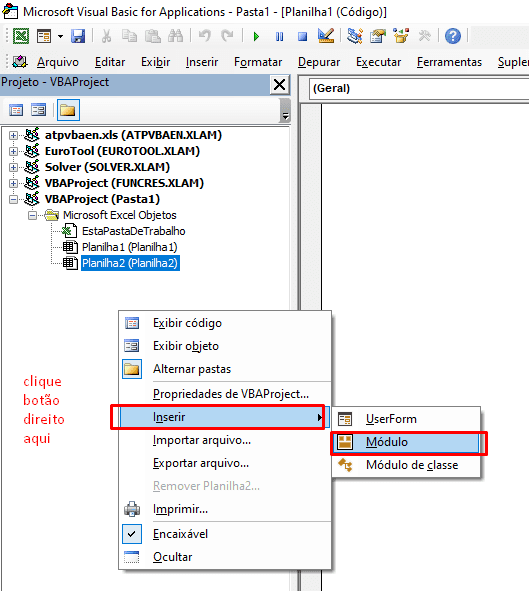
Task: Choose Ocultar in context menu
Action: tap(225, 557)
